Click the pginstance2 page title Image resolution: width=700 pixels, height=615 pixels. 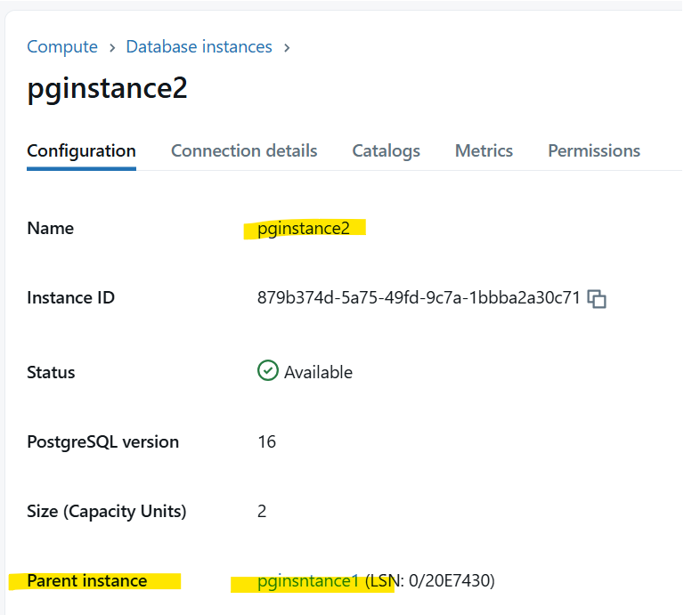point(107,88)
